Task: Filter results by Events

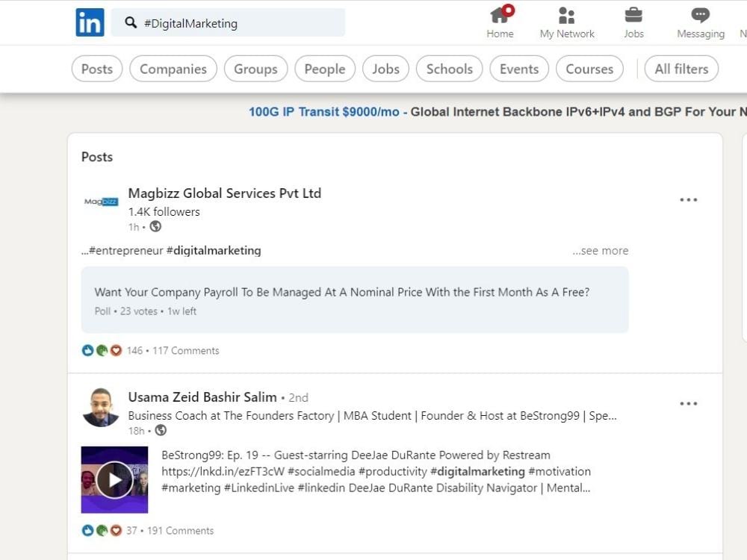Action: pos(519,69)
